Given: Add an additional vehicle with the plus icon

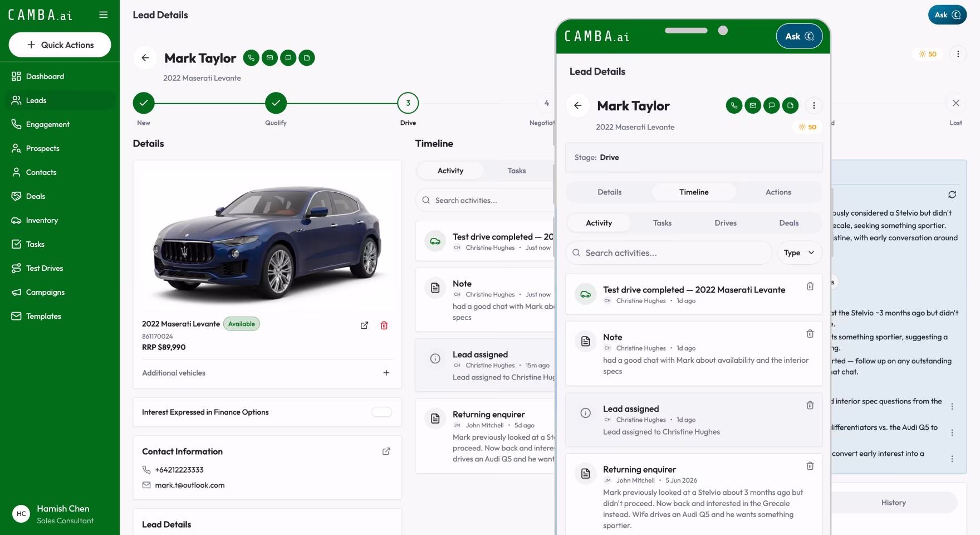Looking at the screenshot, I should pyautogui.click(x=386, y=373).
